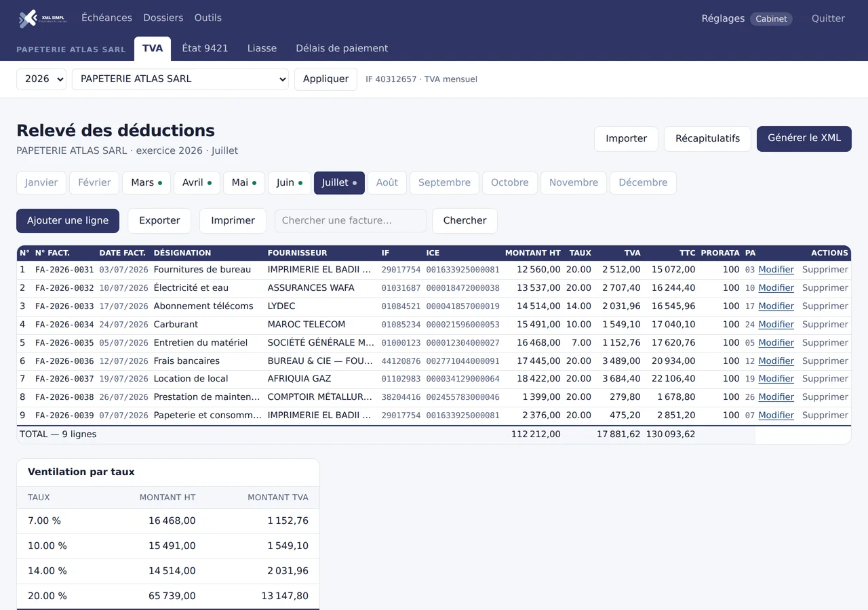This screenshot has height=610, width=868.
Task: Open the Dossiers menu
Action: pos(163,18)
